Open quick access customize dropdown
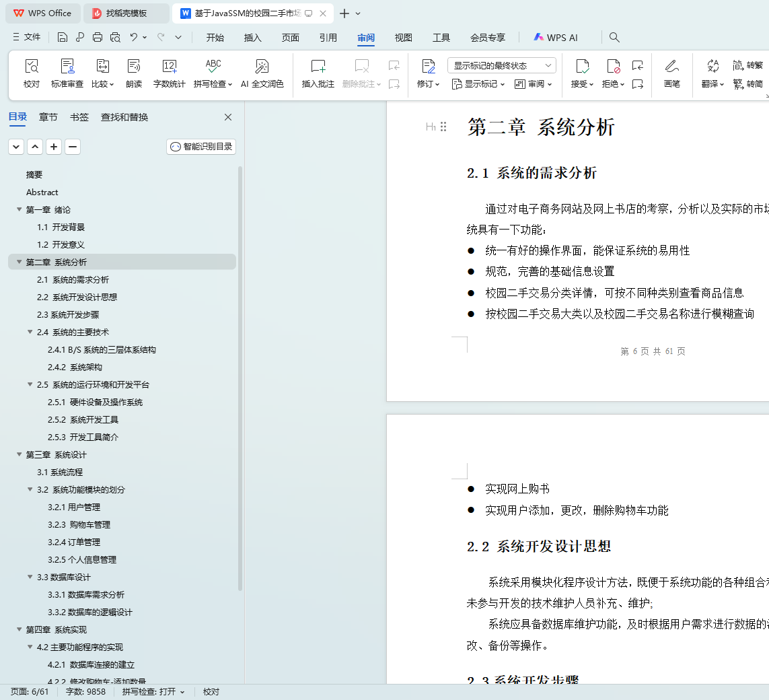The width and height of the screenshot is (769, 700). [x=178, y=37]
